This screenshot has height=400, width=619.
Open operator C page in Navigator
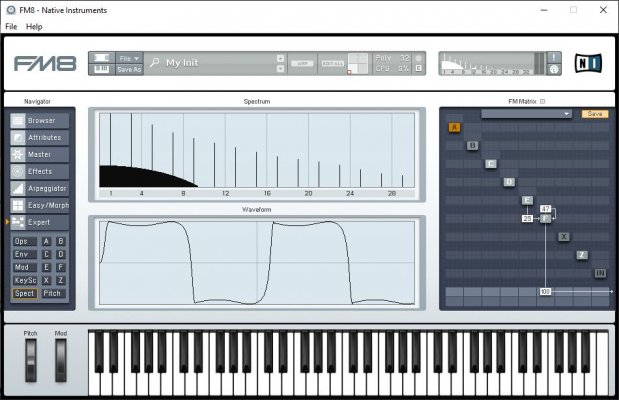(x=46, y=254)
